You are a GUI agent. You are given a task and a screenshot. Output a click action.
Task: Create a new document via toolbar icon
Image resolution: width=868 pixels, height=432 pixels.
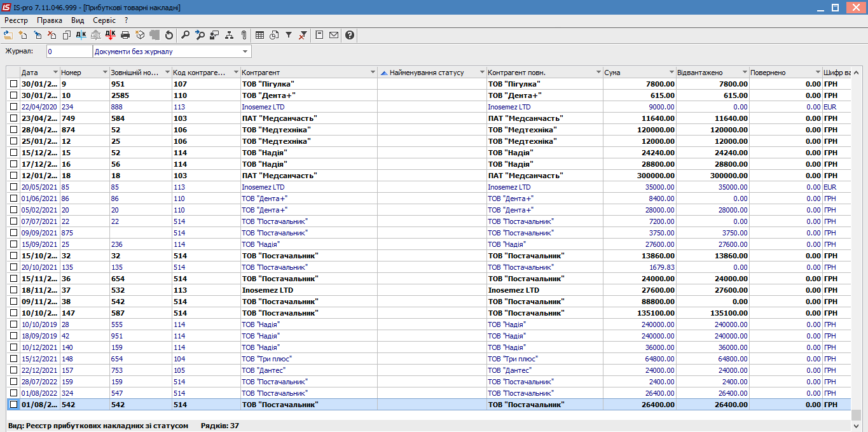click(x=23, y=35)
